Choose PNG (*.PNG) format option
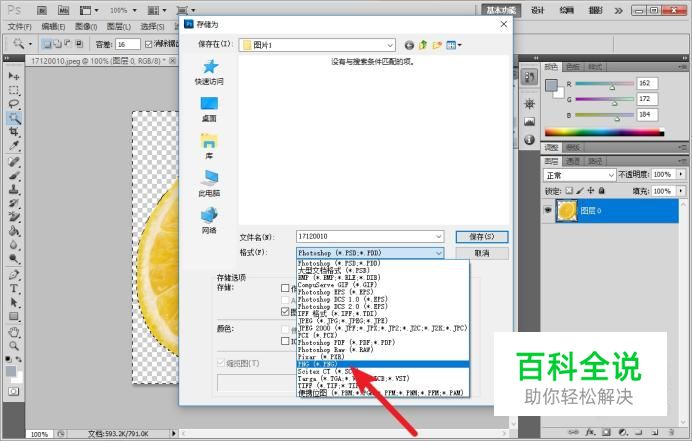Image resolution: width=692 pixels, height=441 pixels. point(383,364)
